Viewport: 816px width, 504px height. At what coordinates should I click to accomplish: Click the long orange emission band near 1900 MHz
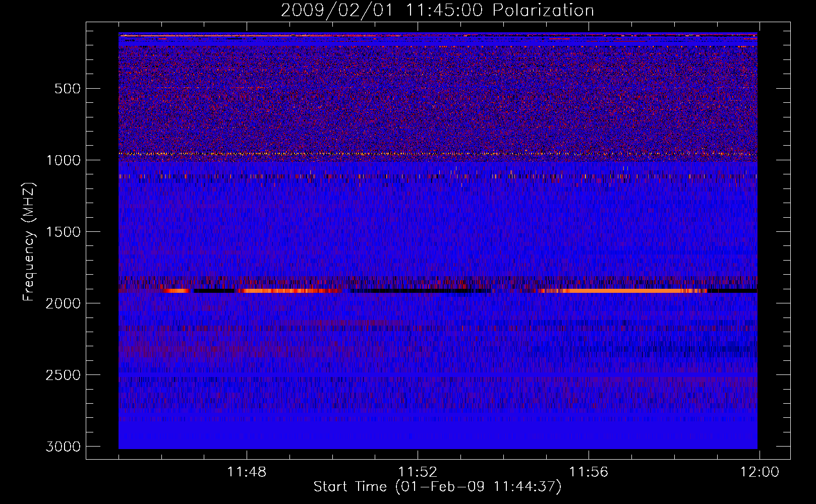[623, 291]
